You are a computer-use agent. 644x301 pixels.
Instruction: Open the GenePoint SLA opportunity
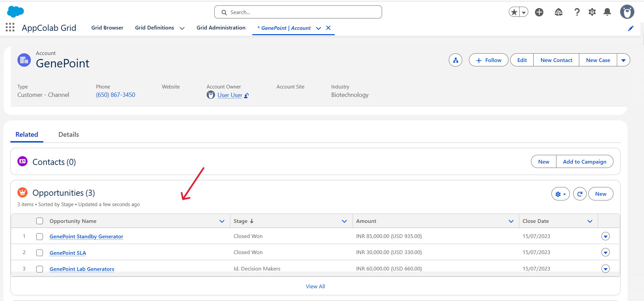[x=68, y=253]
